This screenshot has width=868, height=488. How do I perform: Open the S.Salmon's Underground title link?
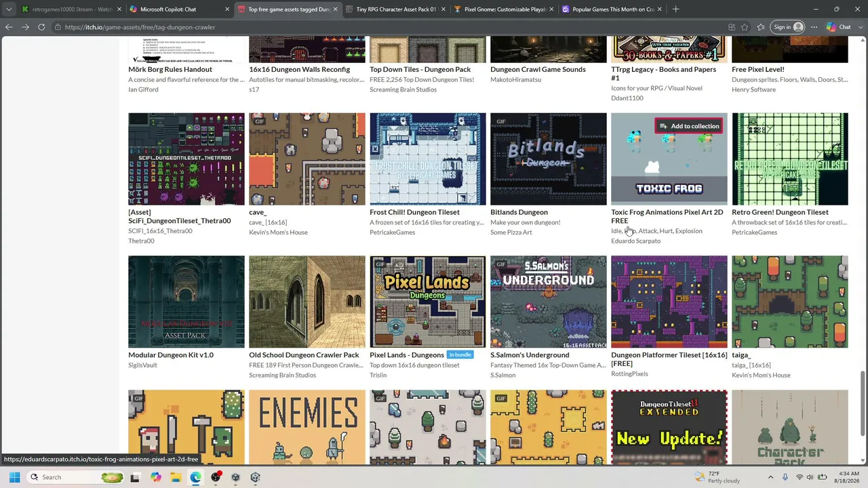coord(530,355)
